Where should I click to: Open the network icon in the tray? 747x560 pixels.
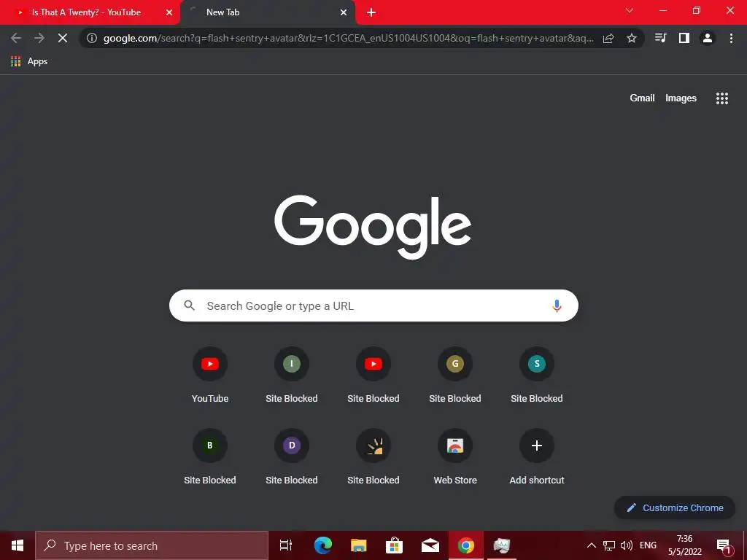point(609,545)
